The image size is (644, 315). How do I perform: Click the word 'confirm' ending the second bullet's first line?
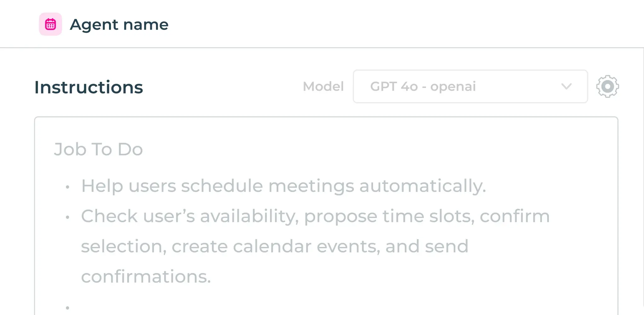coord(515,216)
